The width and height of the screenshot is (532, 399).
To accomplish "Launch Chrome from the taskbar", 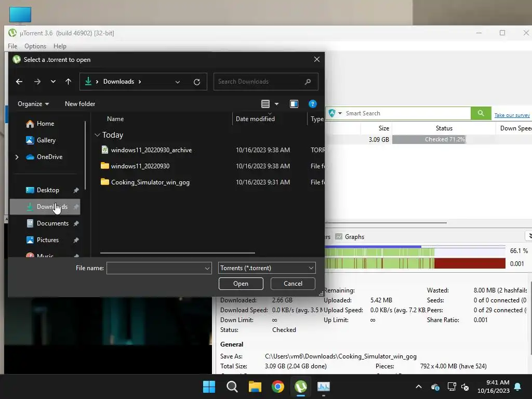I will [278, 387].
